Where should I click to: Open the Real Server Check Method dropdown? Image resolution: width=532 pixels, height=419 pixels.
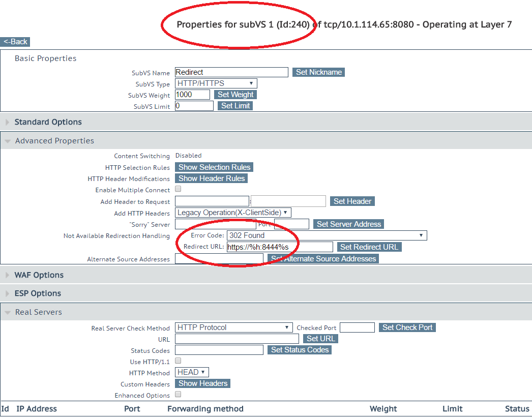233,327
